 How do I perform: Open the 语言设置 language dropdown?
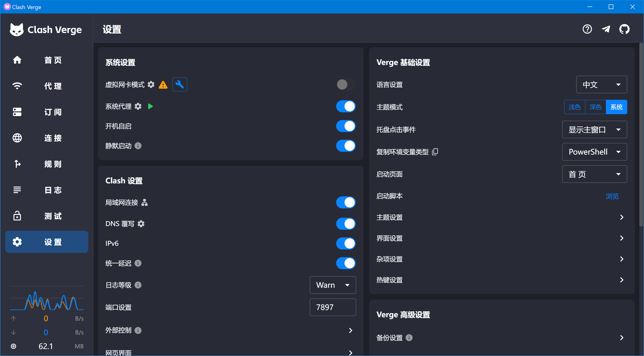pyautogui.click(x=601, y=85)
